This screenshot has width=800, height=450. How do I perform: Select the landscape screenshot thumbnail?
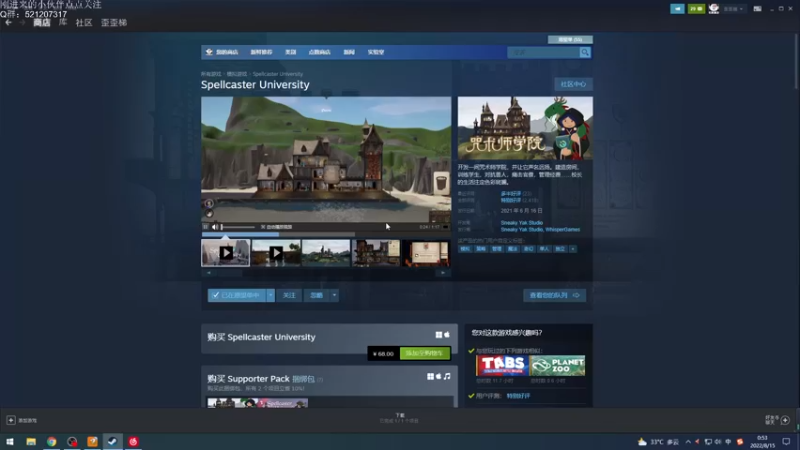[326, 253]
